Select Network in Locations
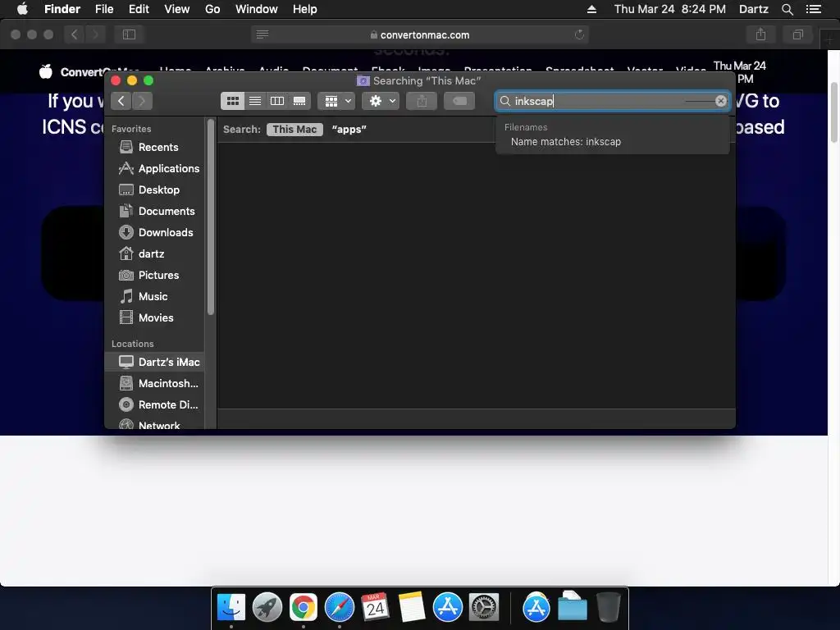The image size is (840, 630). point(155,425)
